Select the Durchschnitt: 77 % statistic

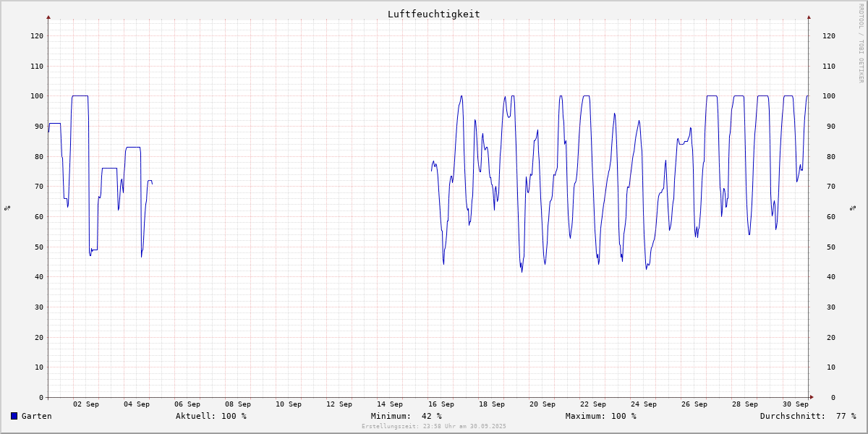click(x=807, y=416)
